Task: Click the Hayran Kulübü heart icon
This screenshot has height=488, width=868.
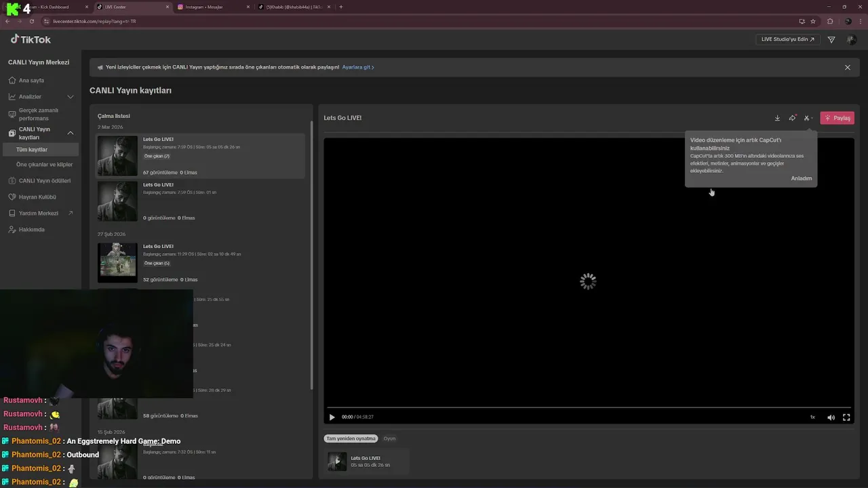Action: point(12,197)
